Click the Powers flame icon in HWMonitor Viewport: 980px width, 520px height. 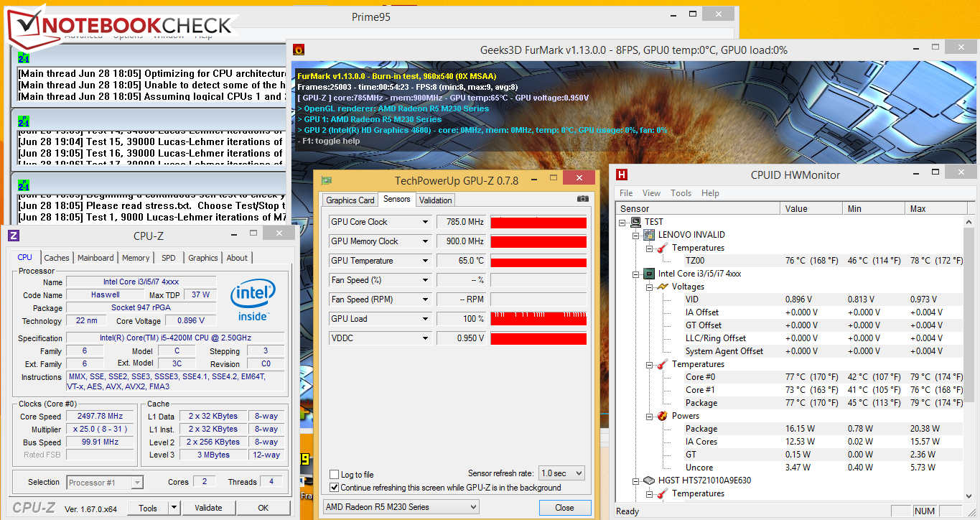pyautogui.click(x=663, y=416)
